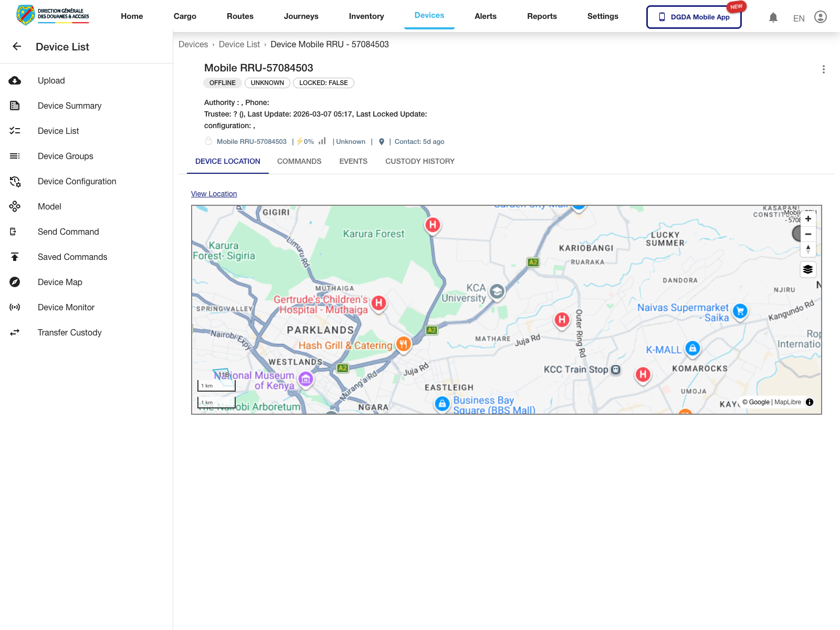The image size is (840, 630).
Task: Show map attribution info
Action: tap(810, 402)
